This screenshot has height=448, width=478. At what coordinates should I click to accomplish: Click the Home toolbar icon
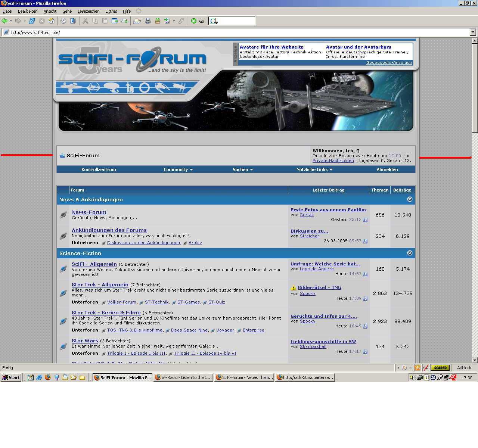[x=52, y=21]
